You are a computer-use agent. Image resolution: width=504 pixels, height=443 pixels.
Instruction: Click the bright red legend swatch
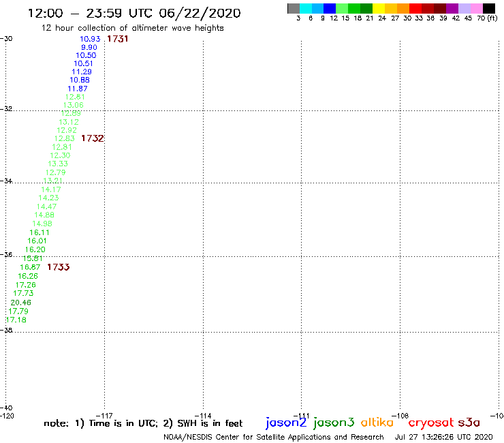click(415, 8)
